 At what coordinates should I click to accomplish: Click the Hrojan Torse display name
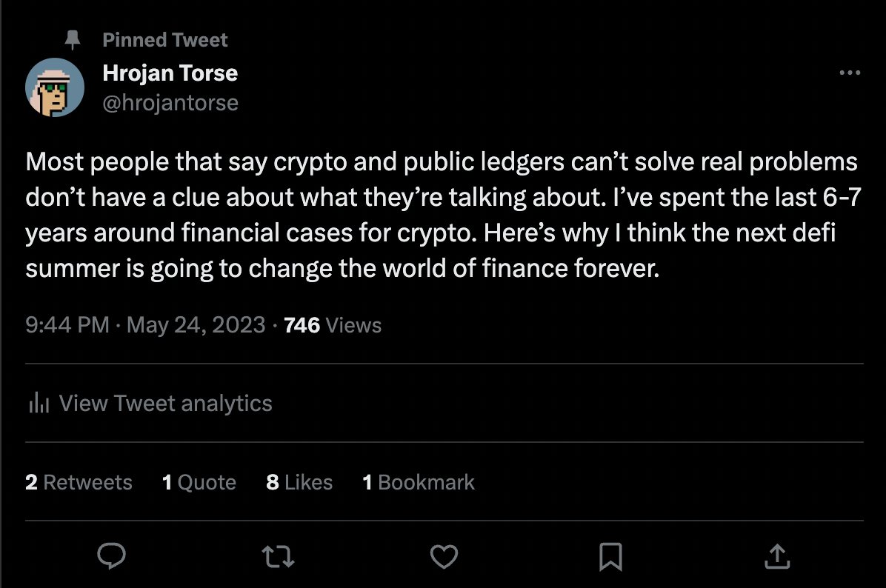[x=170, y=73]
